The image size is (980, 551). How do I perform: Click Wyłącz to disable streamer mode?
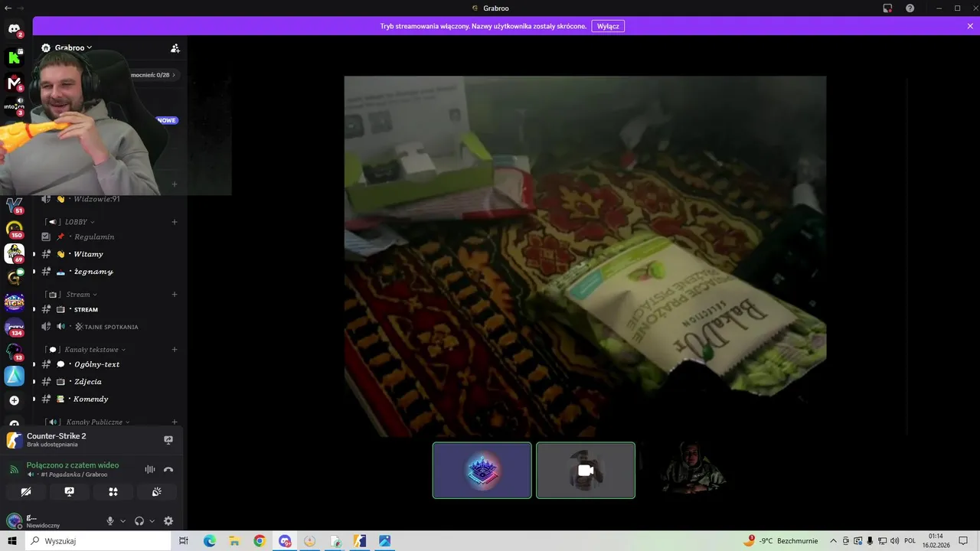tap(608, 26)
